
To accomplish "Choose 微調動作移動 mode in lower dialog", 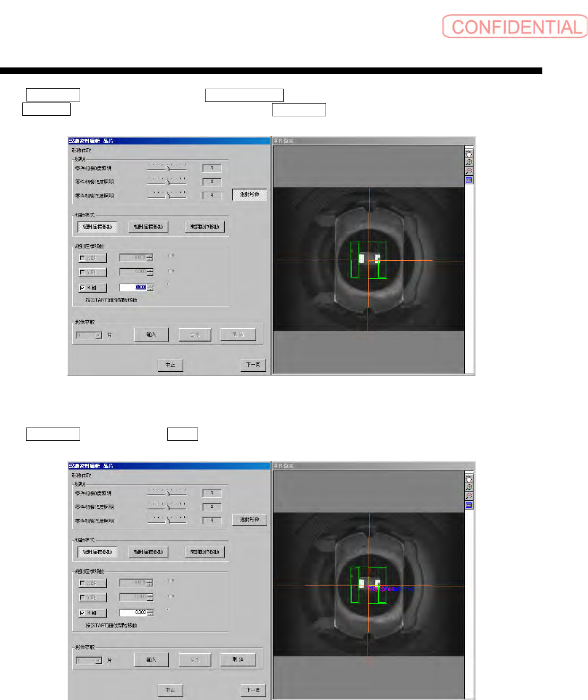I will coord(205,552).
